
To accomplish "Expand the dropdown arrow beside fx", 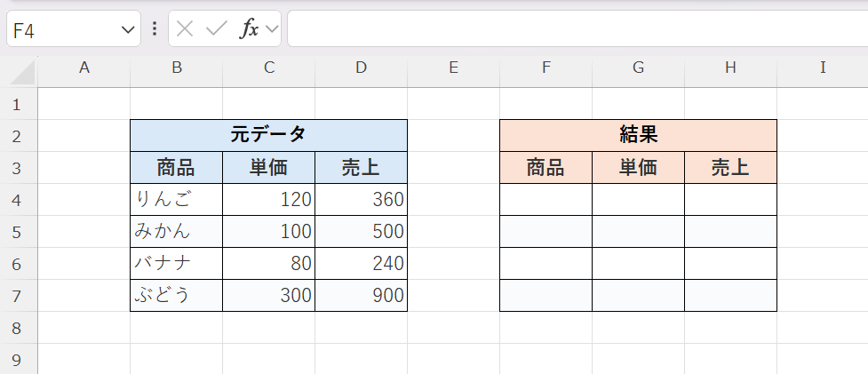I will click(x=271, y=29).
